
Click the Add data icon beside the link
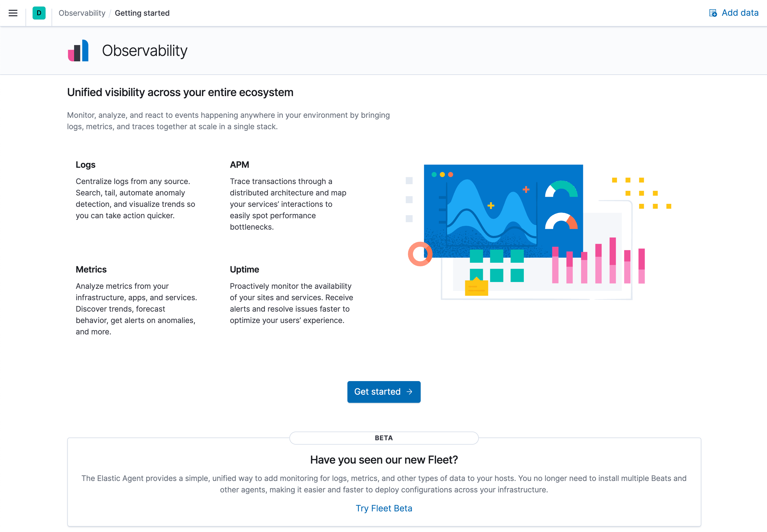713,13
